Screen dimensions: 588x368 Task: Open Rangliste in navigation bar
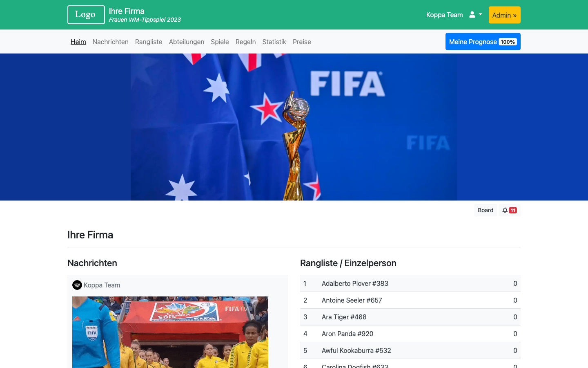pos(149,42)
